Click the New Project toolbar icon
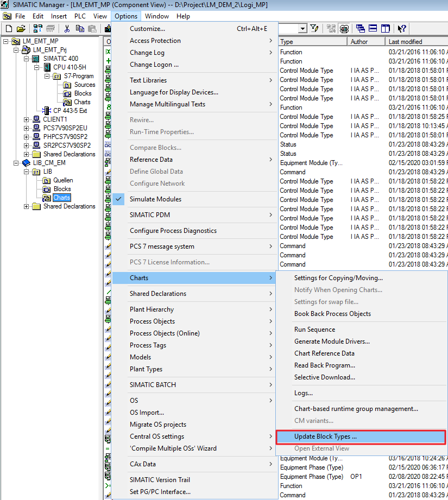Screen dimensions: 448x500 [x=9, y=29]
